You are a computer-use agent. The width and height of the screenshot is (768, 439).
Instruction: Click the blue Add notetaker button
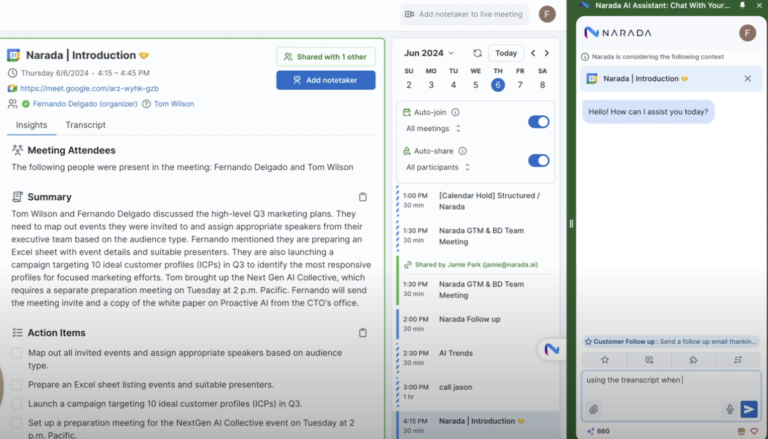tap(326, 80)
